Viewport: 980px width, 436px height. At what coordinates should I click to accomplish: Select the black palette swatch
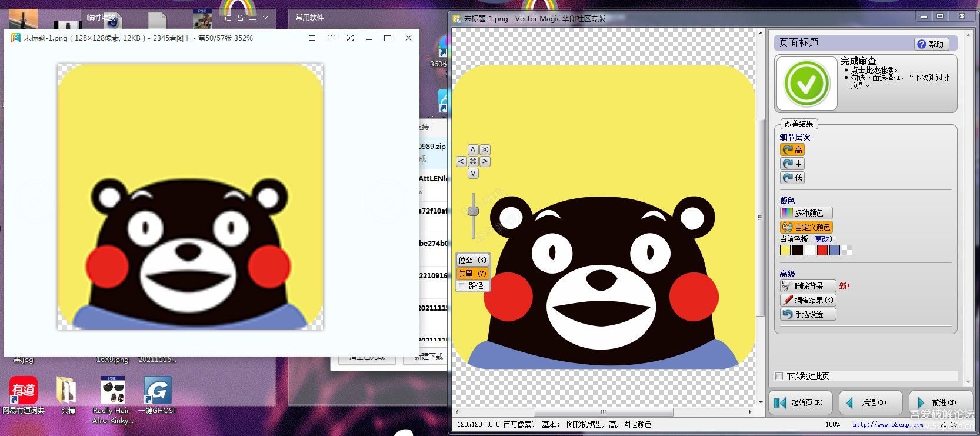pyautogui.click(x=798, y=250)
